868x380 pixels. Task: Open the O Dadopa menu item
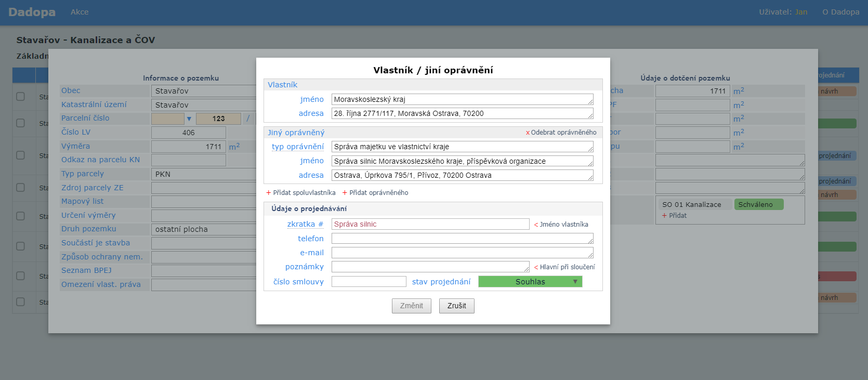[x=840, y=12]
